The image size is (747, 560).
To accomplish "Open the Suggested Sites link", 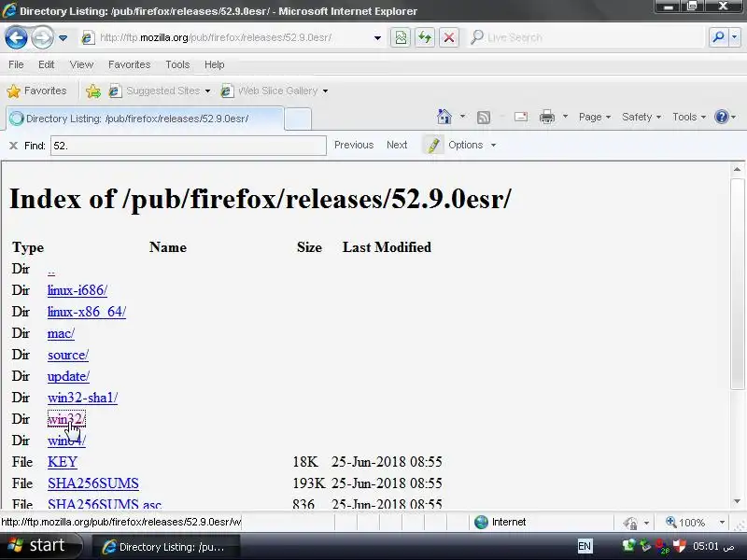I will 159,91.
